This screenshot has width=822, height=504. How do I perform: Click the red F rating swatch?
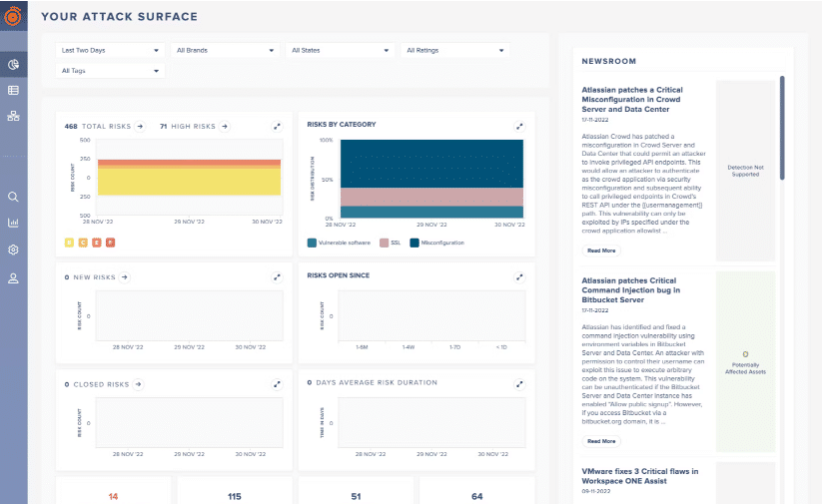click(111, 243)
